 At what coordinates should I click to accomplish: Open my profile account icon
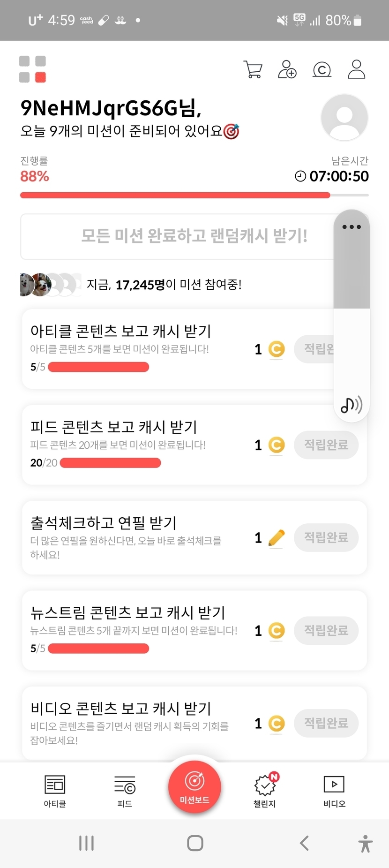[x=356, y=69]
